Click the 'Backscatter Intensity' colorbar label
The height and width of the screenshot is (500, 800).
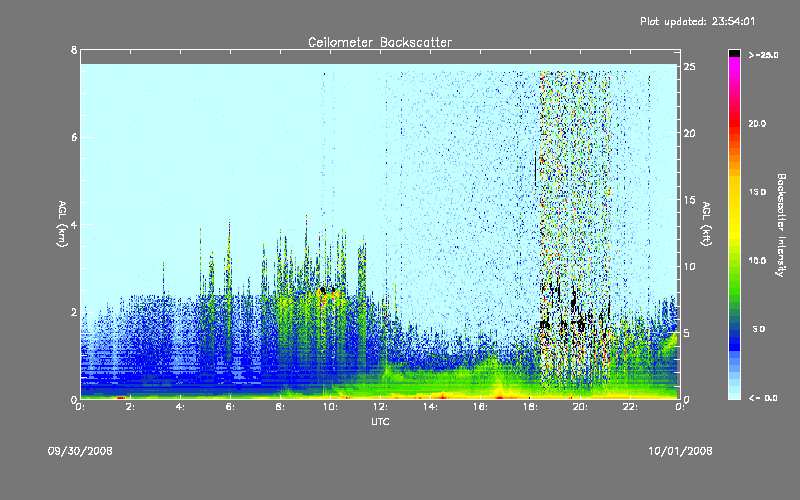[781, 225]
